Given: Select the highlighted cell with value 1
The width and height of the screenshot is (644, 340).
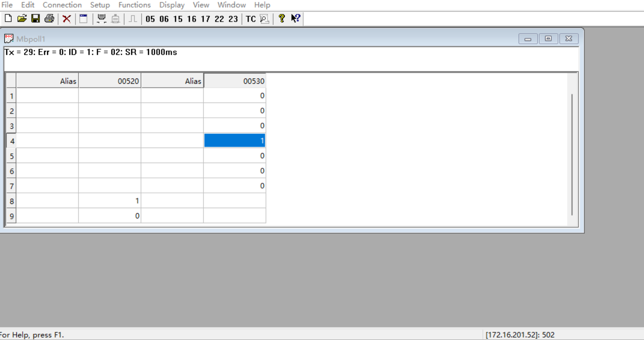Looking at the screenshot, I should (235, 140).
